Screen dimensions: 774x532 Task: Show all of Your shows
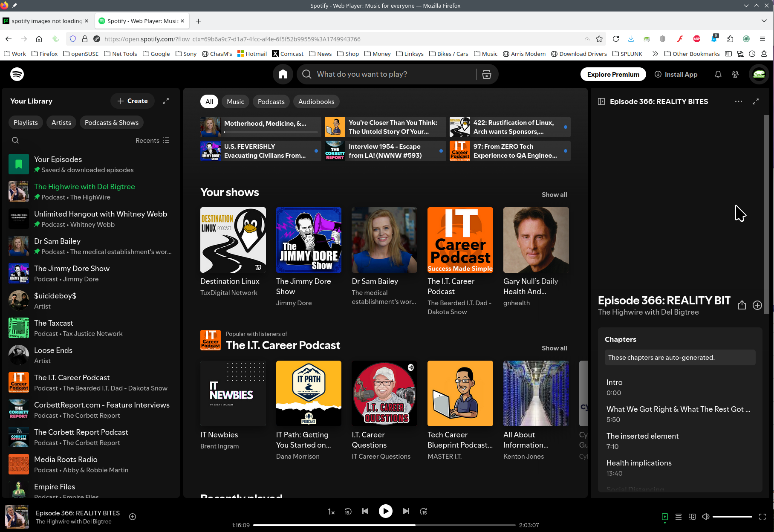tap(554, 195)
